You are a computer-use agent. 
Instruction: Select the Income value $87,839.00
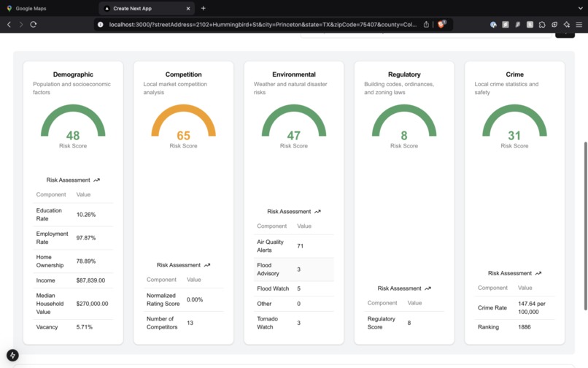(90, 280)
